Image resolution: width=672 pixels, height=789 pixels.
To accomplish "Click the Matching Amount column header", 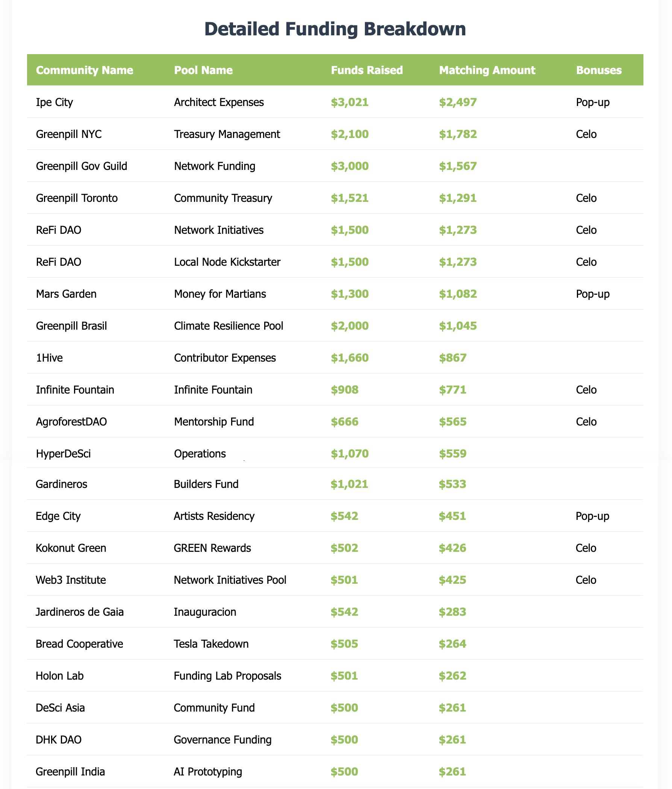I will click(x=487, y=70).
